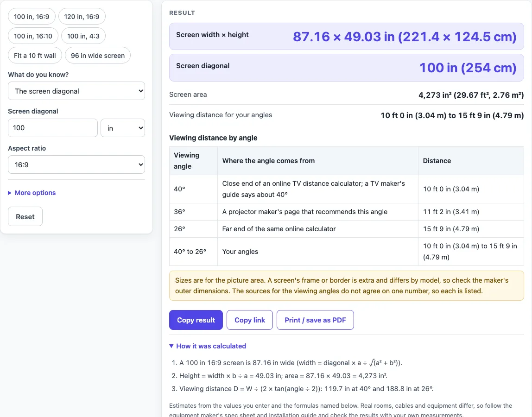Open the Aspect ratio dropdown
The image size is (532, 417).
[x=76, y=164]
